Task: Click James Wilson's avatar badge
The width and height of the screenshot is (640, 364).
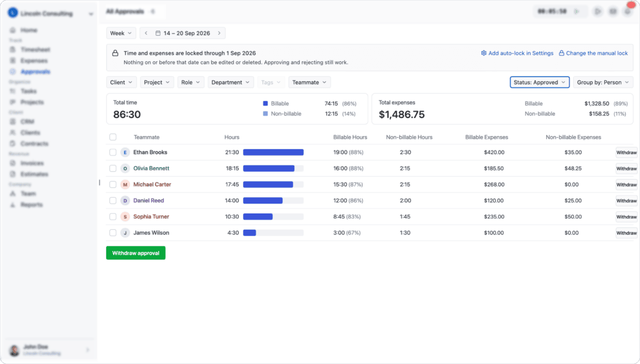Action: click(x=125, y=233)
